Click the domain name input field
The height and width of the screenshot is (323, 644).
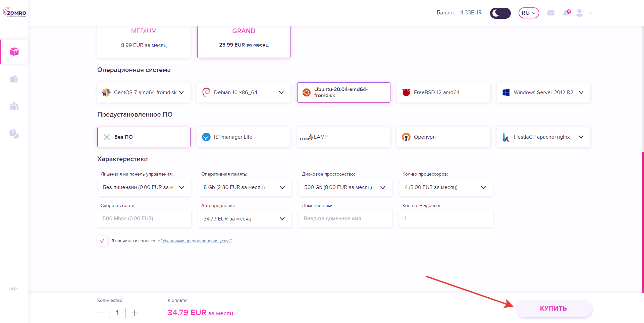(345, 218)
